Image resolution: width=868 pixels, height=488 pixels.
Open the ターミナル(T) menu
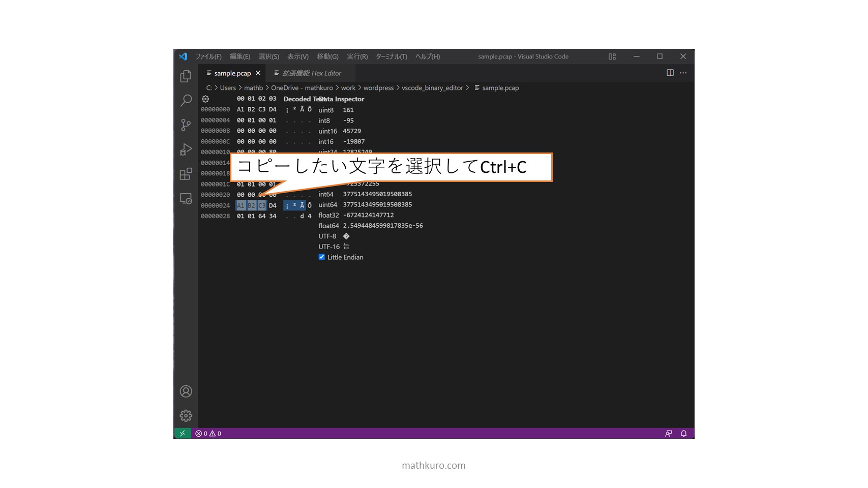(x=392, y=56)
